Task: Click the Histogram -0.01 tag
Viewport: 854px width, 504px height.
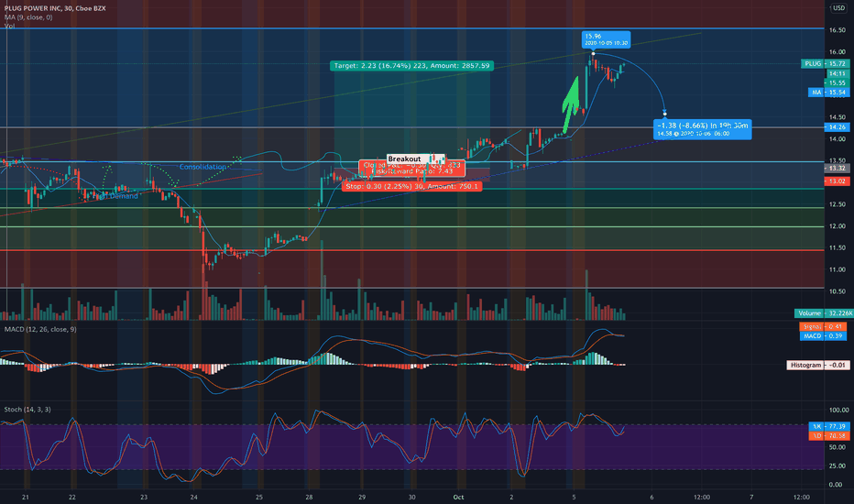Action: tap(817, 365)
